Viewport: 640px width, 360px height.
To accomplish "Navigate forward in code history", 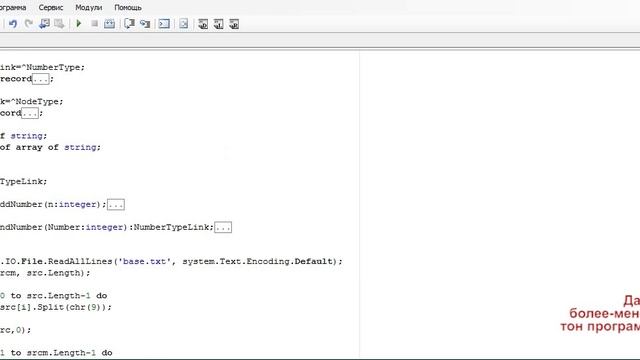I will point(59,24).
